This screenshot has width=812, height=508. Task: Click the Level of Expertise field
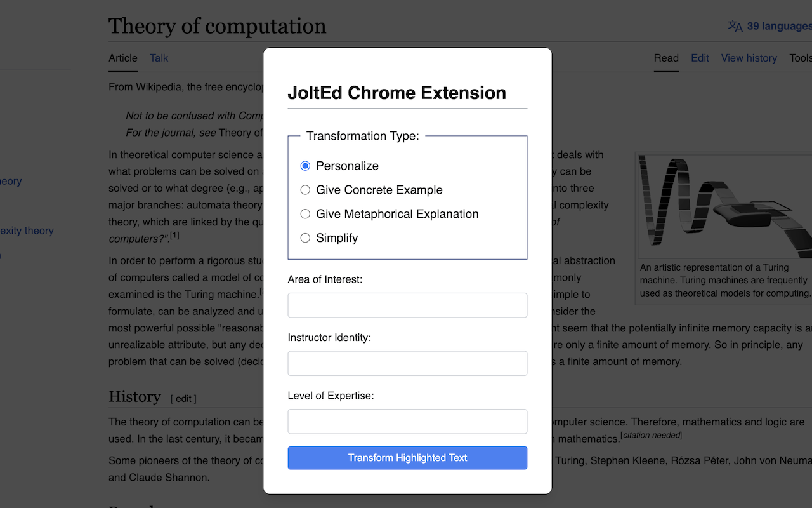click(407, 421)
